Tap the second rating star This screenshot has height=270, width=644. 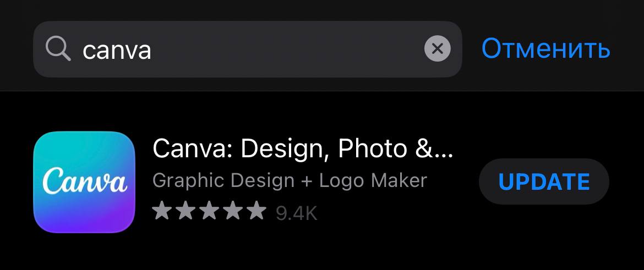pos(185,211)
